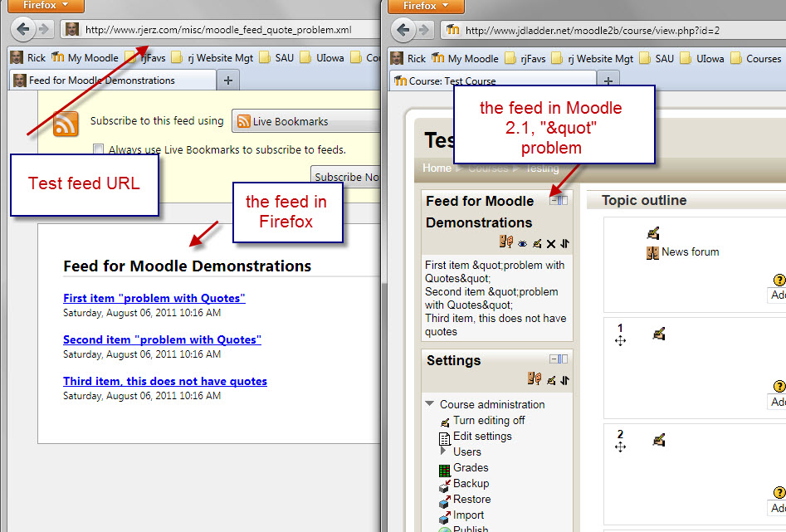Screen dimensions: 786x532
Task: Click the site favicon in the rjerz.com address bar
Action: coord(72,30)
